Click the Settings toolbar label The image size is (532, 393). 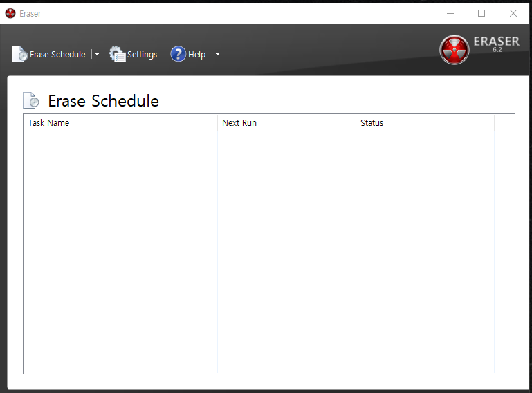[x=142, y=54]
